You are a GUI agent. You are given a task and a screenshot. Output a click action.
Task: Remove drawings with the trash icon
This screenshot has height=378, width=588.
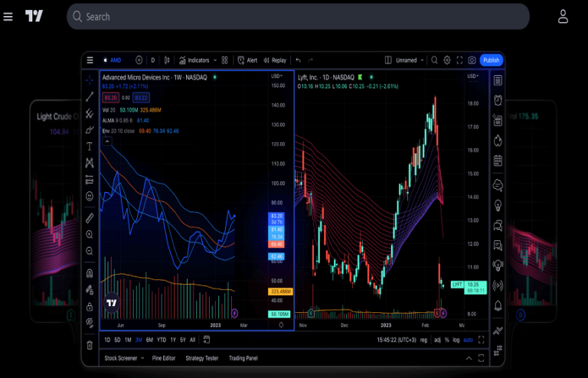tap(90, 345)
